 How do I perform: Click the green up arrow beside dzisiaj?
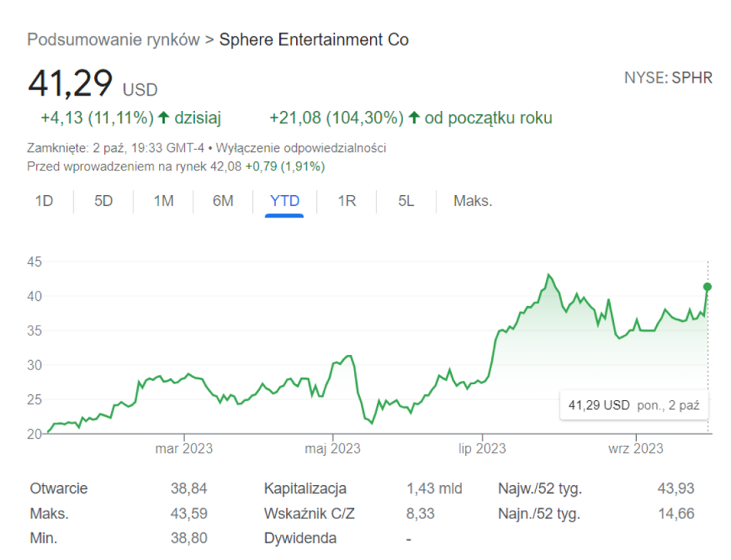point(163,117)
